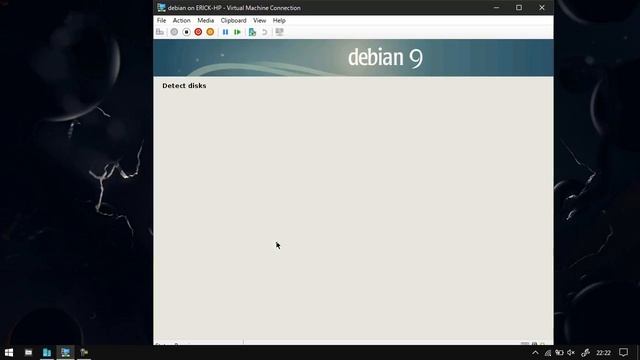Open the network status tray icon
Screen dimensions: 640x360
click(547, 353)
